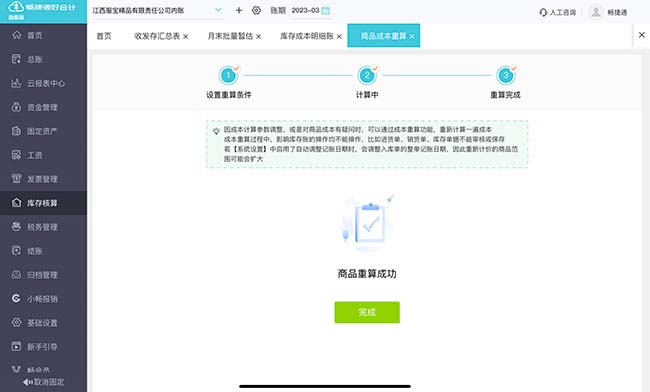Image resolution: width=650 pixels, height=392 pixels.
Task: Open 小畅报销 reimbursement icon
Action: (x=16, y=298)
